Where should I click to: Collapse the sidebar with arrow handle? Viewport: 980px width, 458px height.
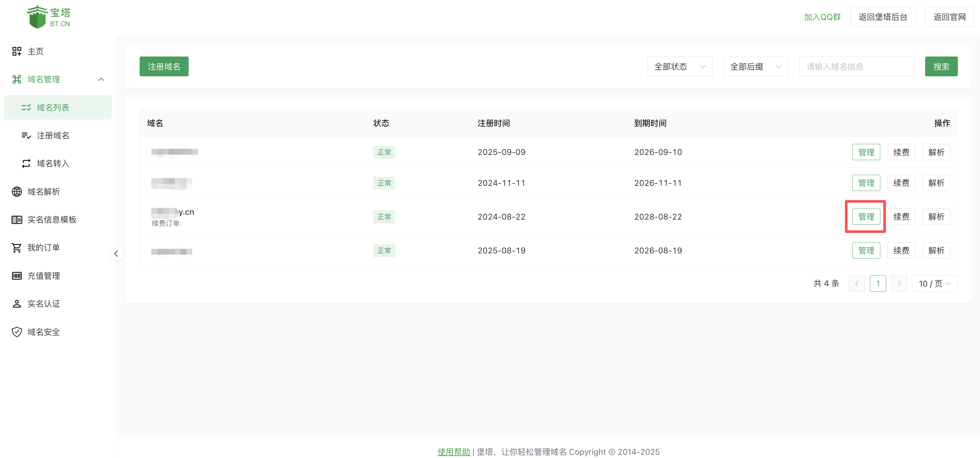[x=116, y=254]
